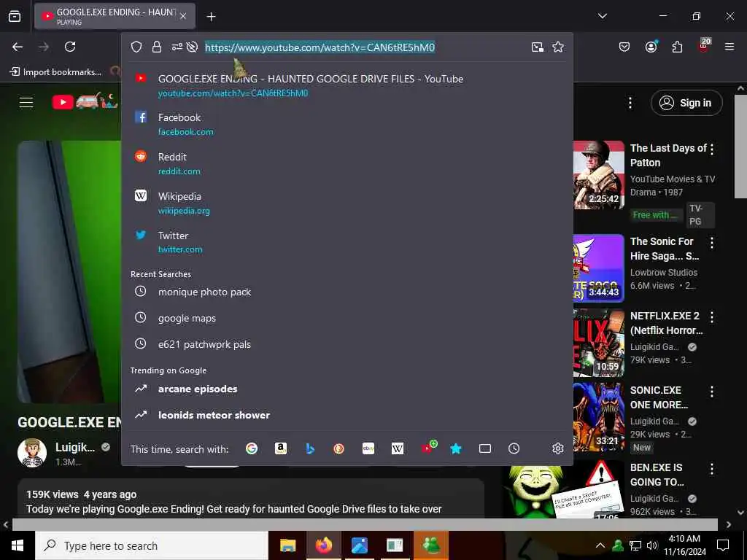Search this time with the YouTube add engine
Image resolution: width=747 pixels, height=560 pixels.
[427, 448]
